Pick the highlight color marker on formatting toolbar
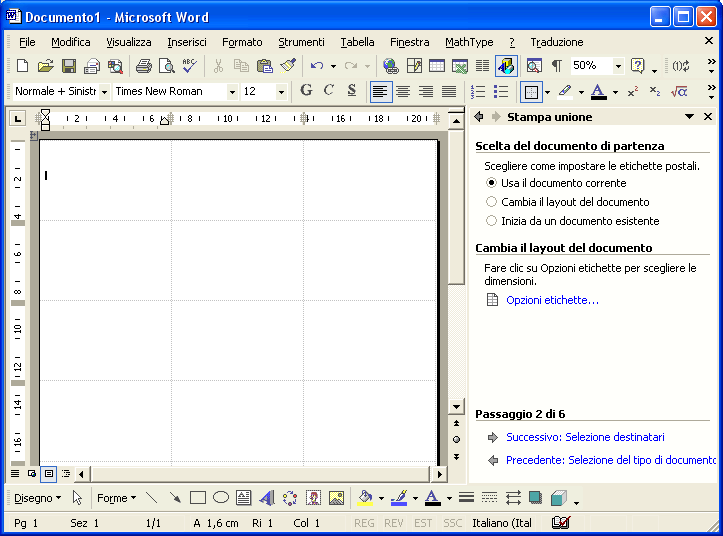Viewport: 723px width, 536px height. pyautogui.click(x=565, y=92)
